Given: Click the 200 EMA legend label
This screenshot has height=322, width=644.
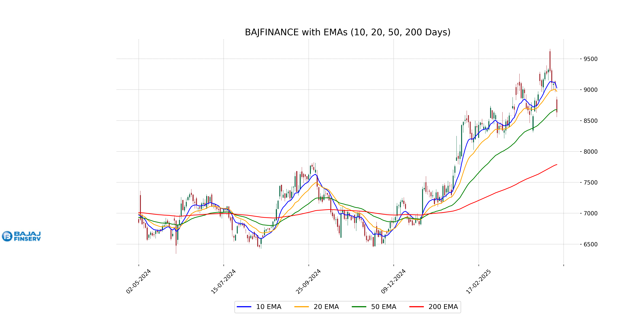Looking at the screenshot, I should [443, 307].
